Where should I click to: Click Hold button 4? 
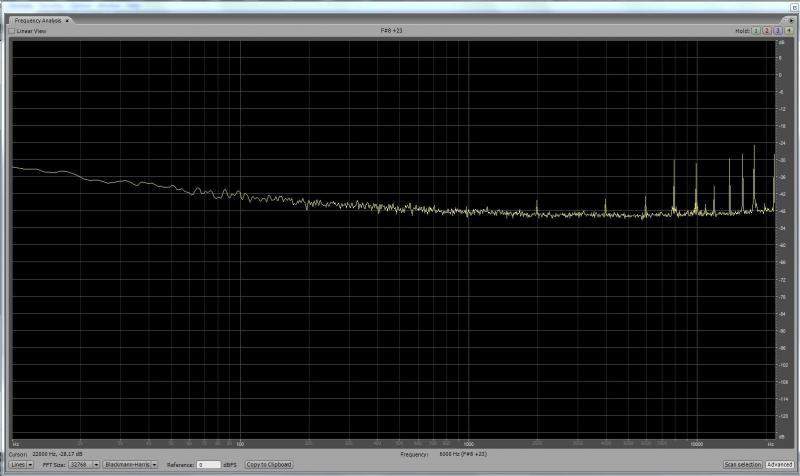788,31
